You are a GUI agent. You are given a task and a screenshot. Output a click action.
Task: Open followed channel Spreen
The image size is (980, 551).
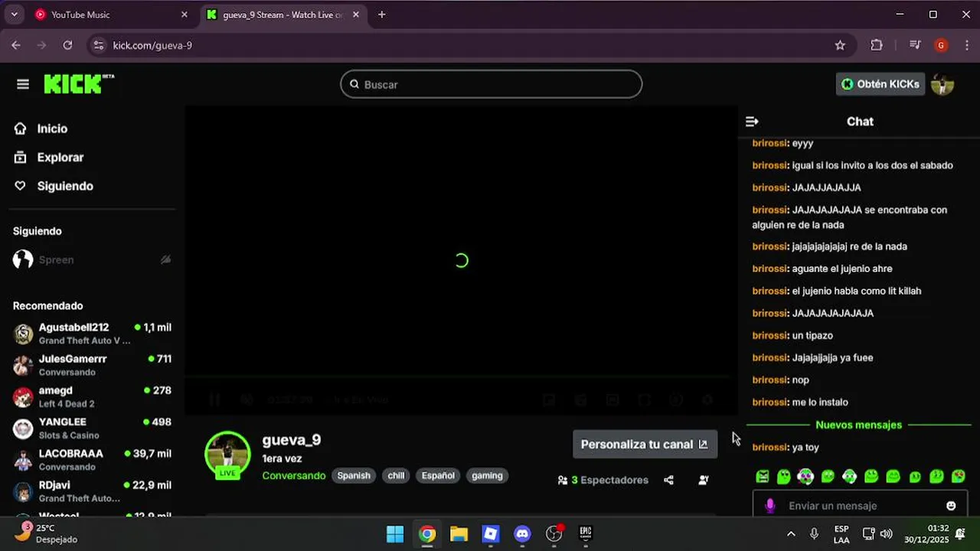[x=92, y=260]
